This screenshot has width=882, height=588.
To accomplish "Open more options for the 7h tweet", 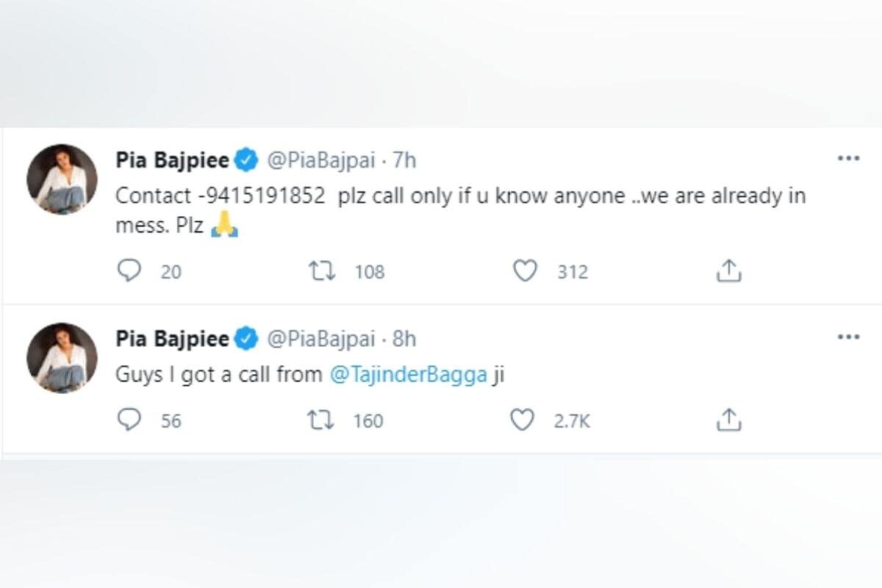I will [x=848, y=158].
